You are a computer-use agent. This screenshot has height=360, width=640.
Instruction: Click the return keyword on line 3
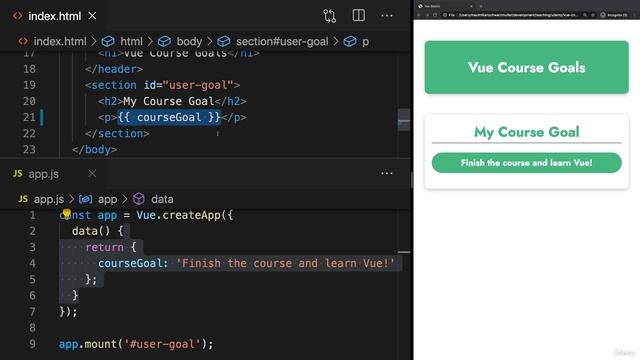104,247
